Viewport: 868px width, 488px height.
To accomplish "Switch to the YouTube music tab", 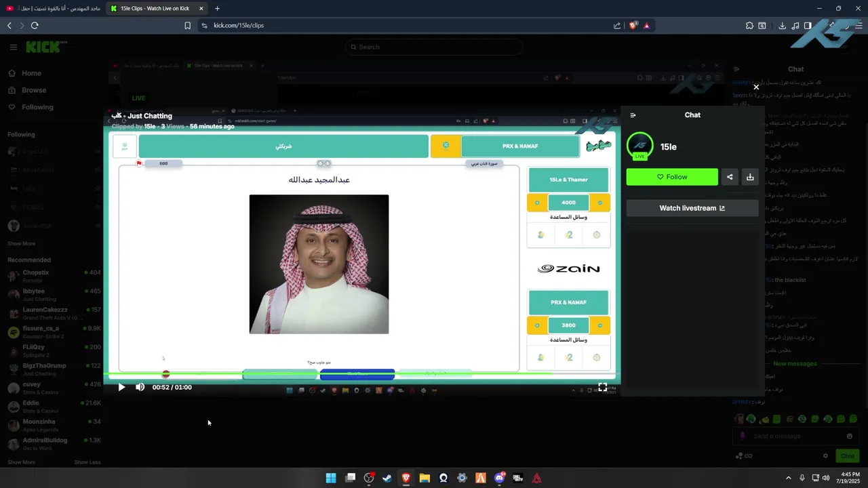I will tap(53, 8).
